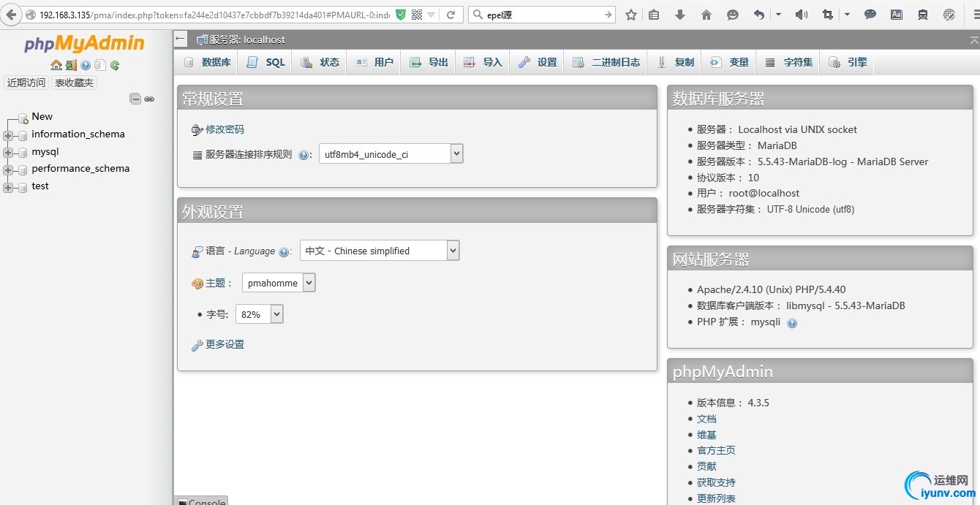This screenshot has height=505, width=980.
Task: Click the 近期访问 recent tables button
Action: [x=26, y=83]
